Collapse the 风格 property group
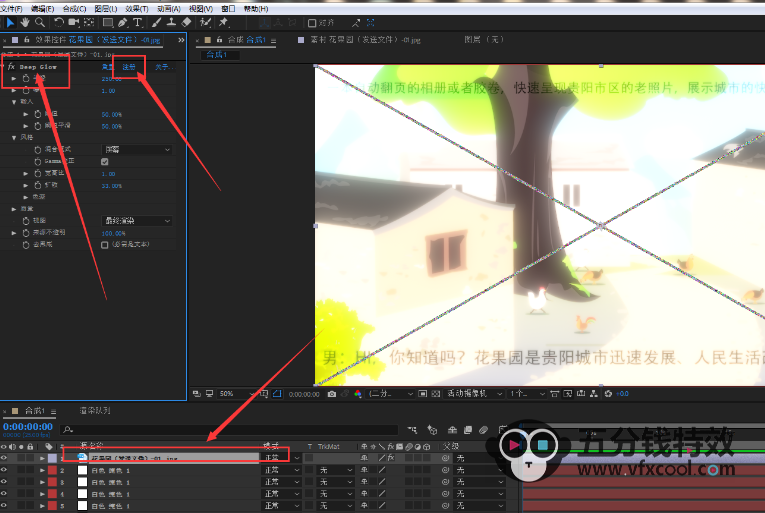Viewport: 765px width, 513px height. point(15,137)
